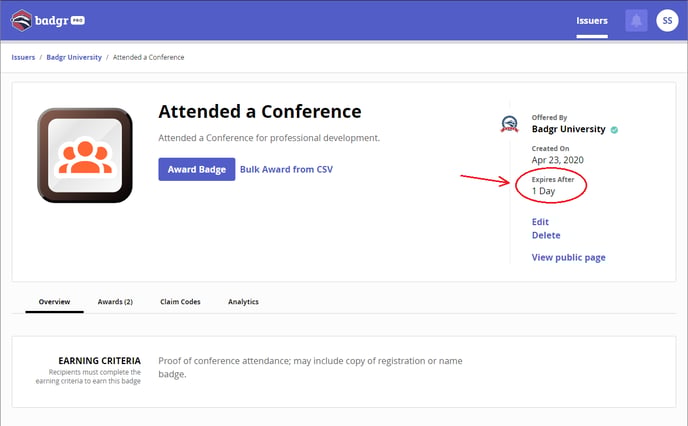
Task: Click the Delete link
Action: (546, 235)
